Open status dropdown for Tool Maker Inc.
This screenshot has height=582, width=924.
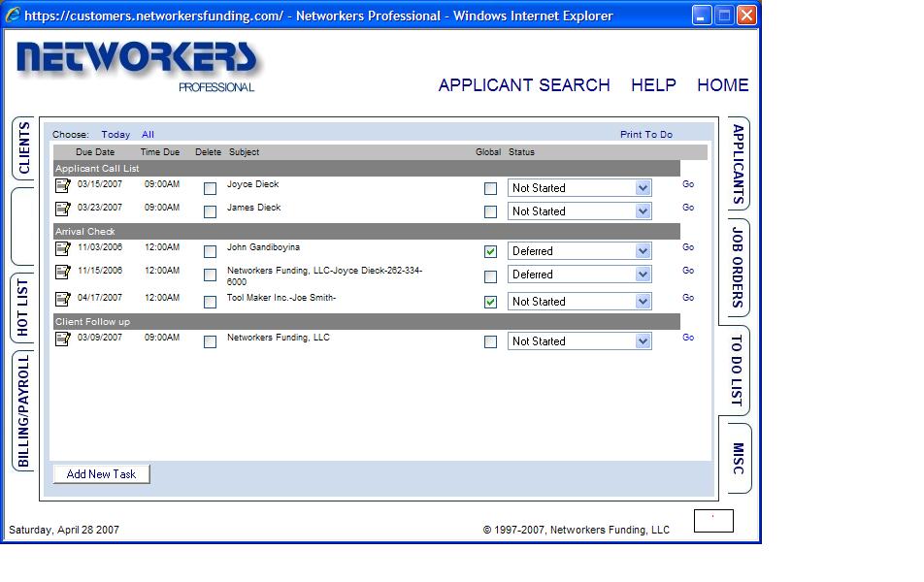tap(579, 301)
